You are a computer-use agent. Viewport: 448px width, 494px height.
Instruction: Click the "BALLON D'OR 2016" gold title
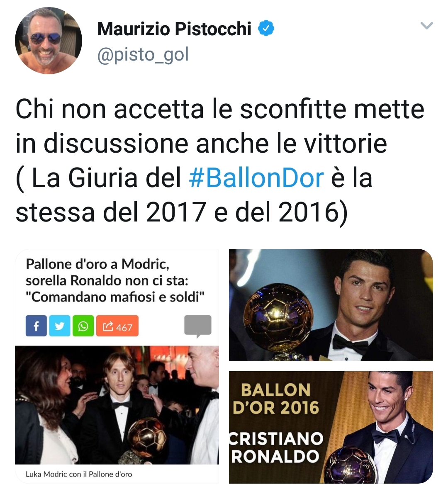pos(276,399)
